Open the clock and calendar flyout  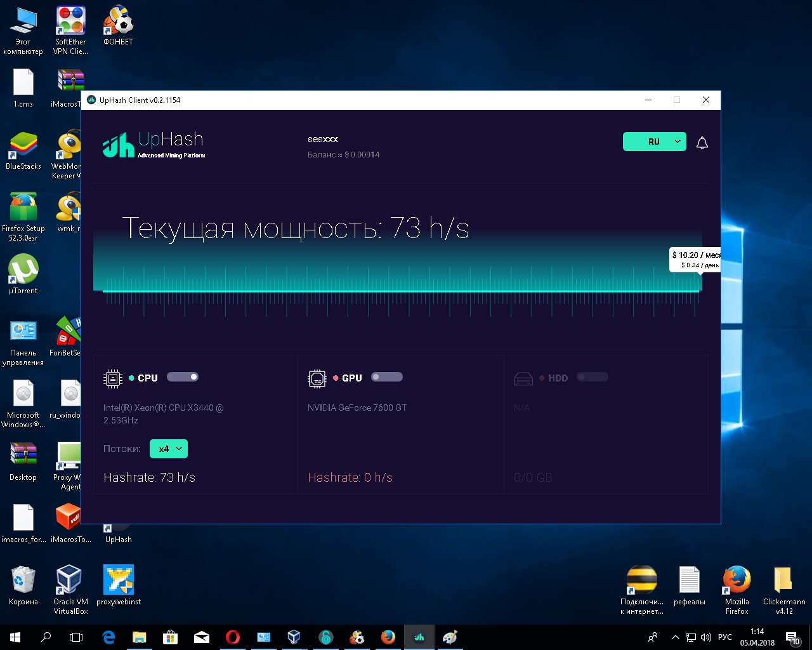click(x=757, y=637)
